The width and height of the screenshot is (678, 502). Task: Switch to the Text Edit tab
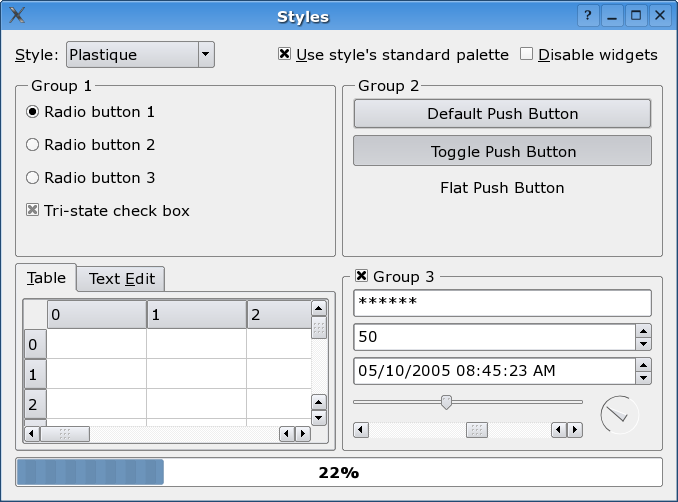pyautogui.click(x=122, y=279)
